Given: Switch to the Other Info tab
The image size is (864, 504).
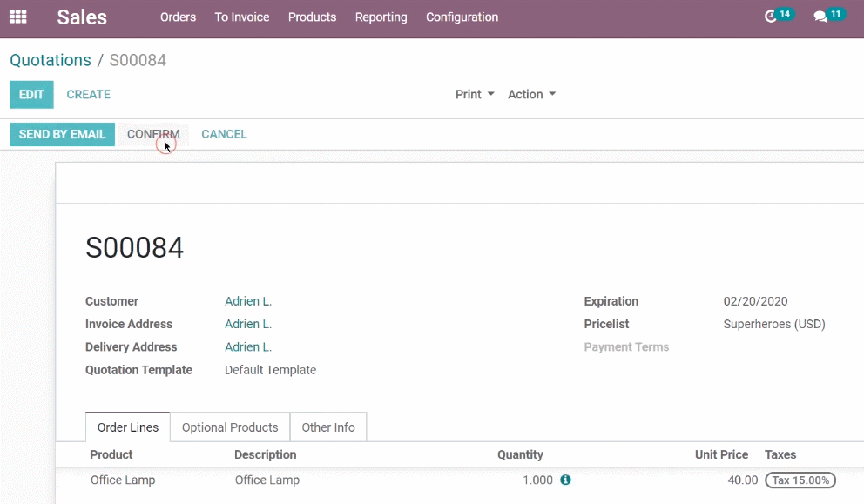Looking at the screenshot, I should (x=328, y=427).
